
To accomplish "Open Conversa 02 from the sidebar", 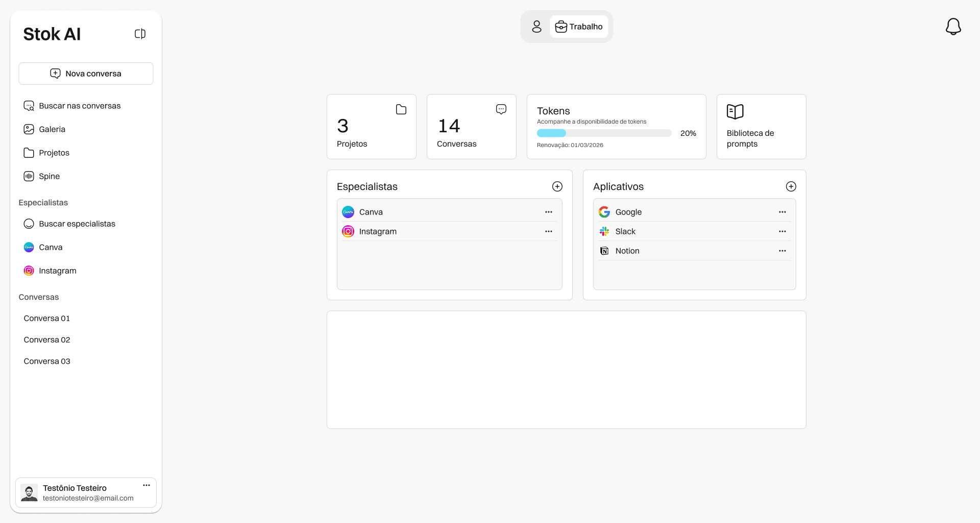I will click(47, 340).
